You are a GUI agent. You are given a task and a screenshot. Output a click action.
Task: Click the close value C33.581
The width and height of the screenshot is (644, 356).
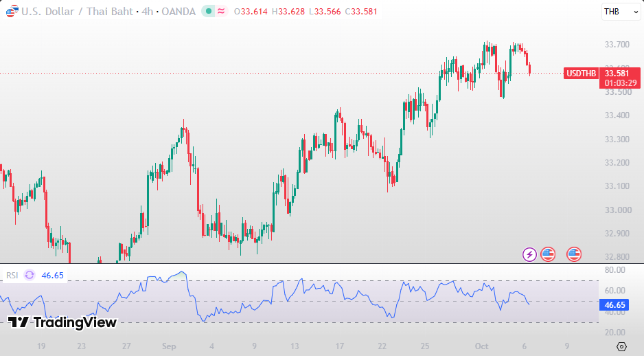tap(361, 12)
